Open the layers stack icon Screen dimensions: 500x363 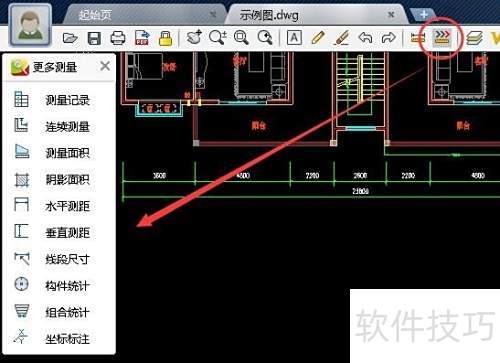coord(474,38)
